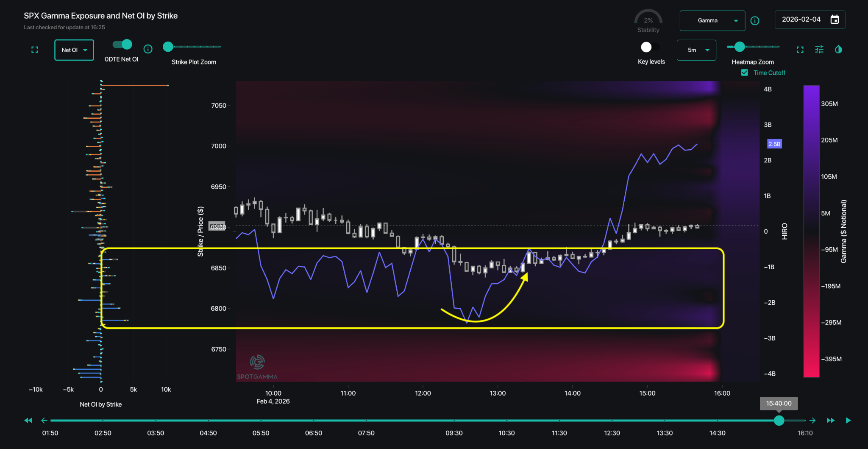Open the Gamma metric dropdown
Viewport: 868px width, 449px height.
(x=712, y=20)
